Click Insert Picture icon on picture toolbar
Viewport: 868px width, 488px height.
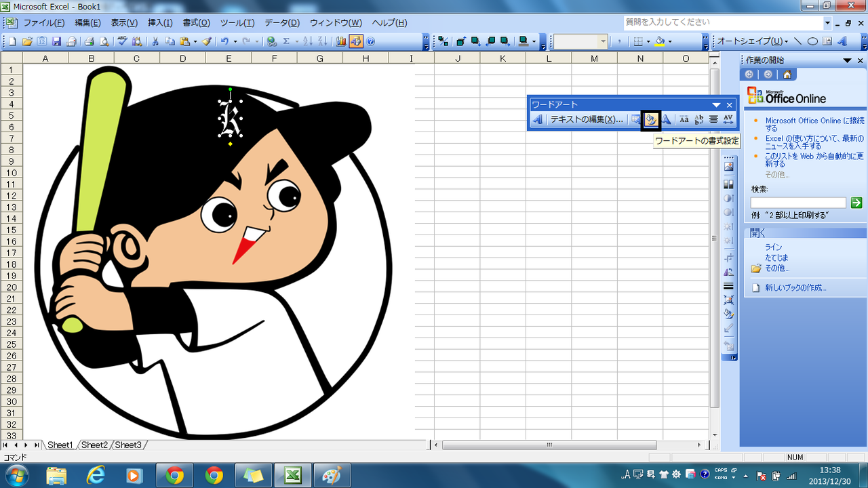(729, 167)
